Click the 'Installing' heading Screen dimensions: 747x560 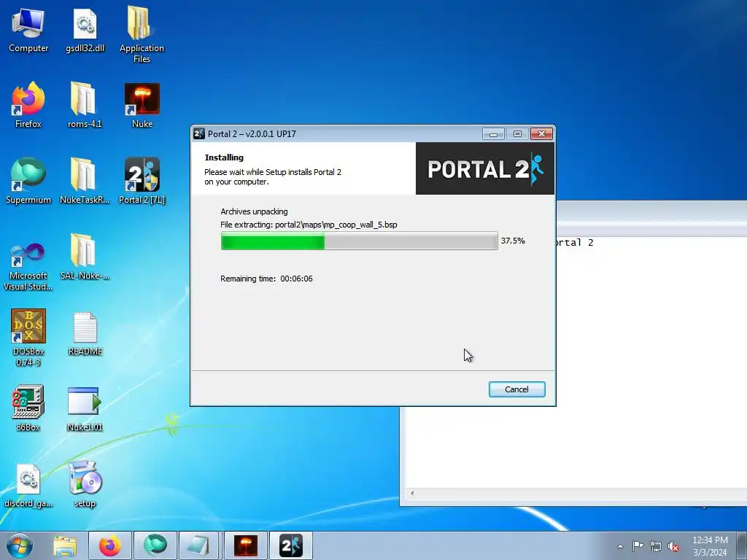tap(224, 157)
